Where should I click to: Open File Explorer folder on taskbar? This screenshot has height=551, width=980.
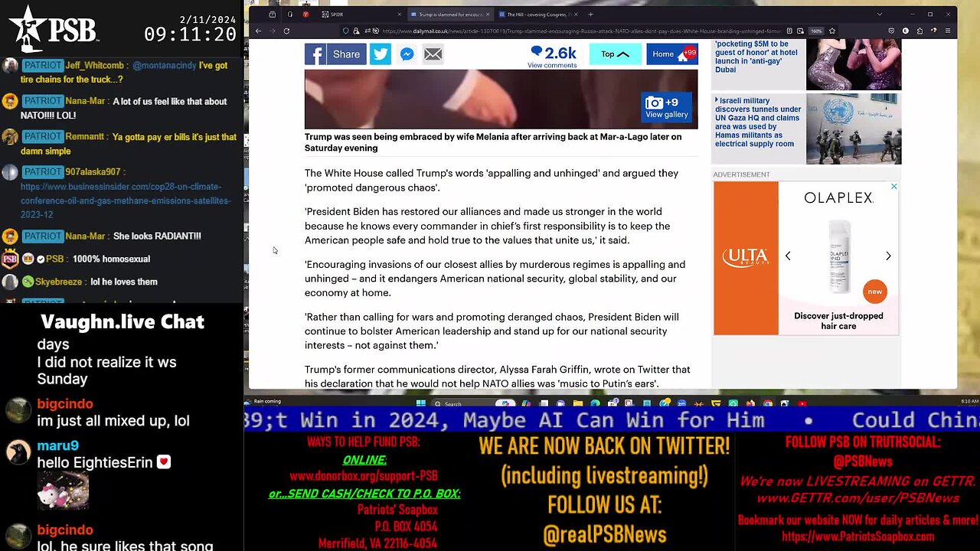578,403
